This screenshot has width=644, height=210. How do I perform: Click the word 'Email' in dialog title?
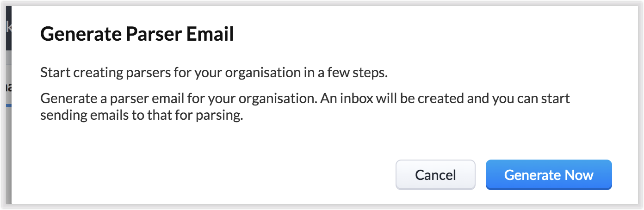(x=211, y=34)
